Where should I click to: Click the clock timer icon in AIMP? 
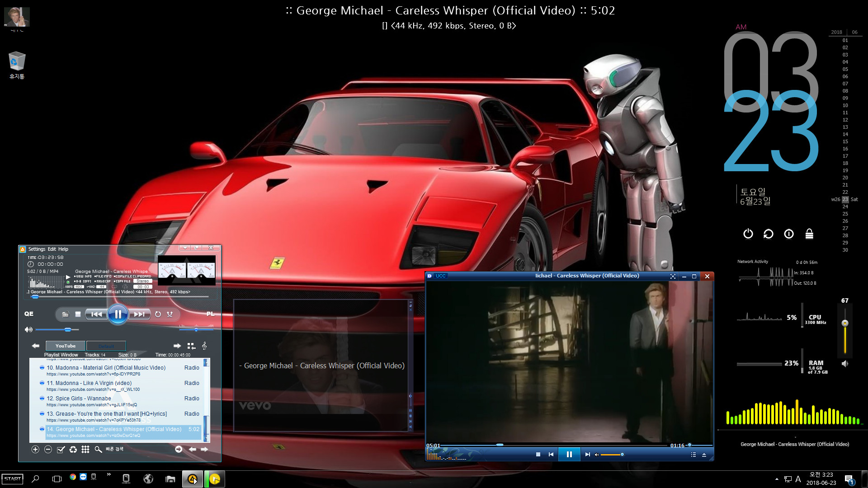[x=31, y=264]
